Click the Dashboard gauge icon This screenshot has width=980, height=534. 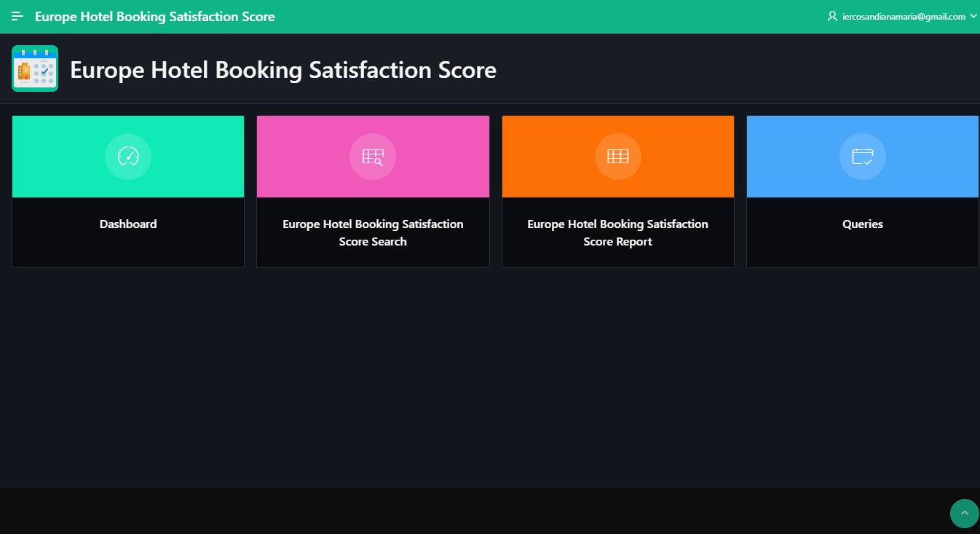(x=128, y=156)
